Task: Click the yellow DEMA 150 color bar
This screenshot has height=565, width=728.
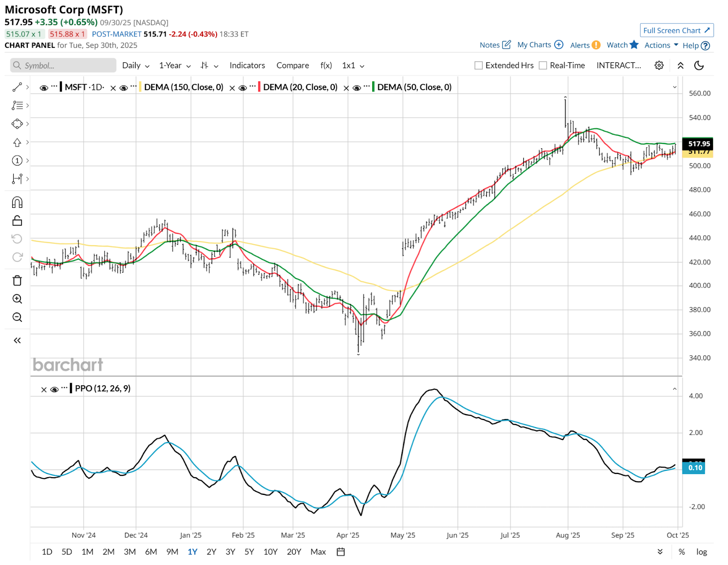Action: coord(140,87)
